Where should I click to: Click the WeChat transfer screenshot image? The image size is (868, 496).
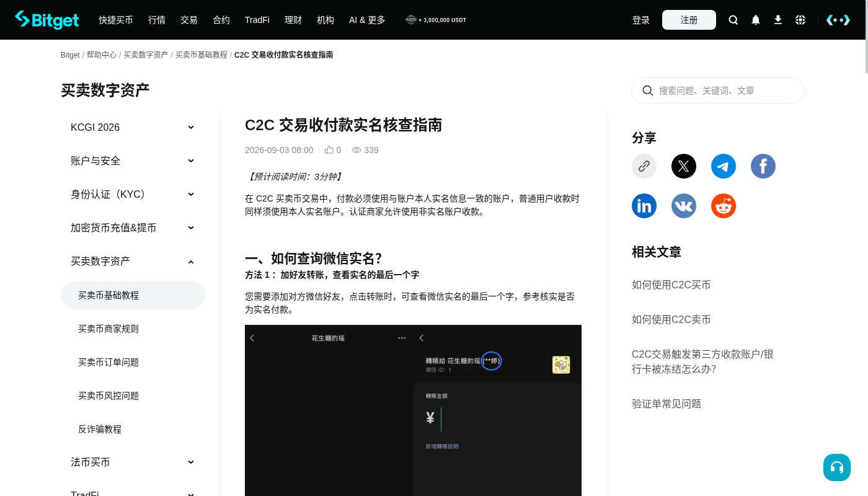(x=413, y=410)
